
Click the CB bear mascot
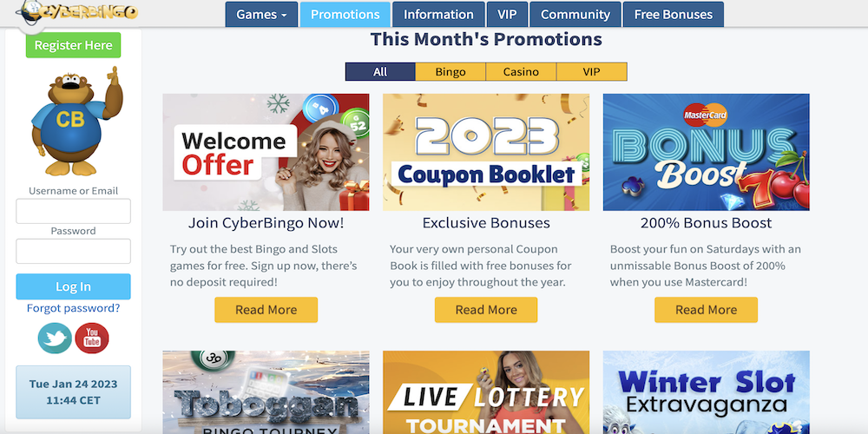(76, 122)
